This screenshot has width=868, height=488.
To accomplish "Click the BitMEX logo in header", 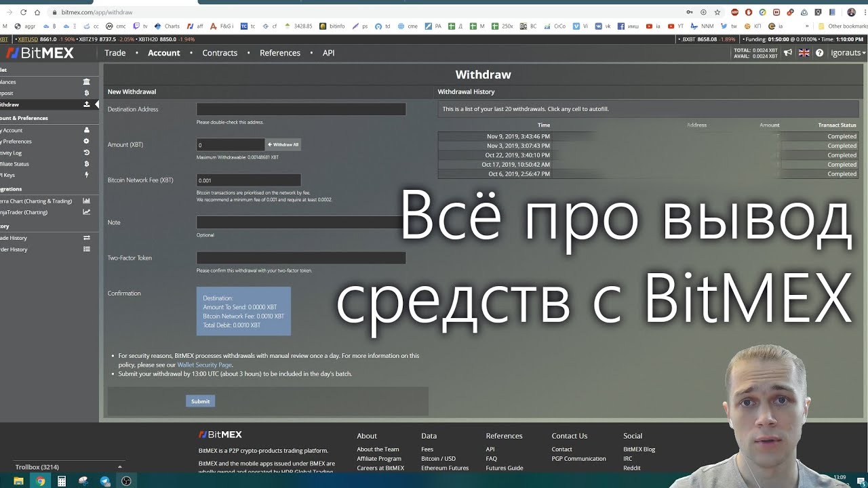I will pos(39,53).
